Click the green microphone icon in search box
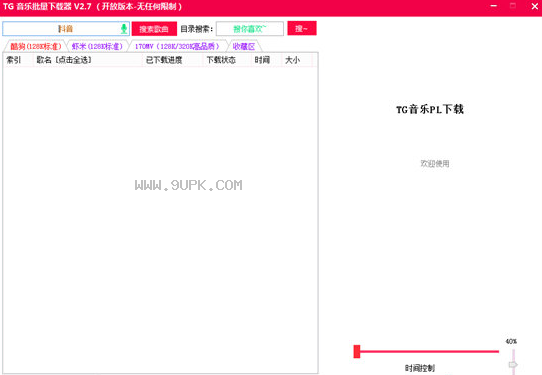542x375 pixels. point(124,29)
